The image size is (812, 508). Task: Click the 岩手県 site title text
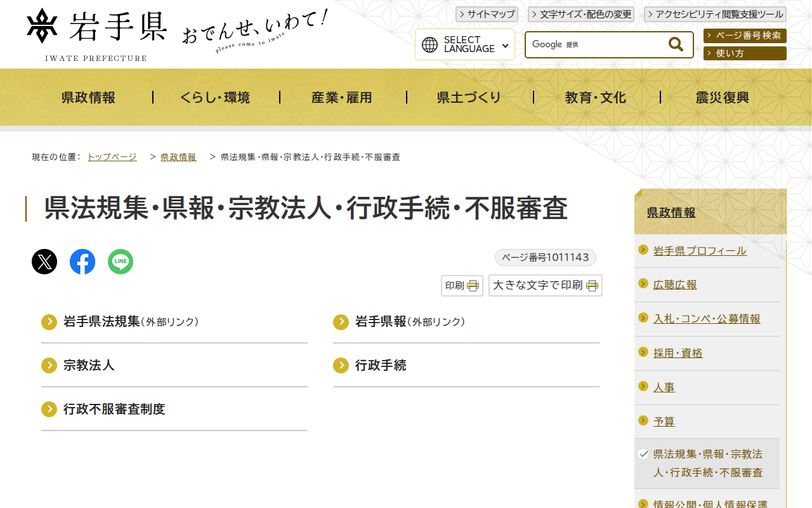click(x=119, y=26)
